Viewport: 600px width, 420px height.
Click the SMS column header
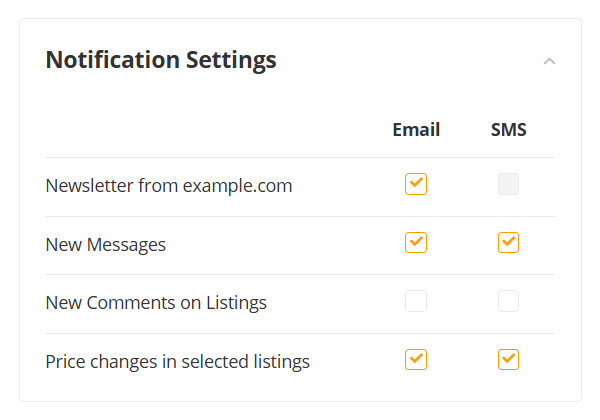click(509, 129)
